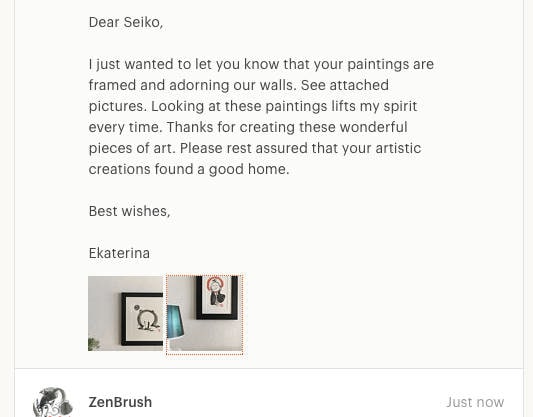Click the word 'spirit' in the message
This screenshot has height=417, width=533.
pos(400,107)
